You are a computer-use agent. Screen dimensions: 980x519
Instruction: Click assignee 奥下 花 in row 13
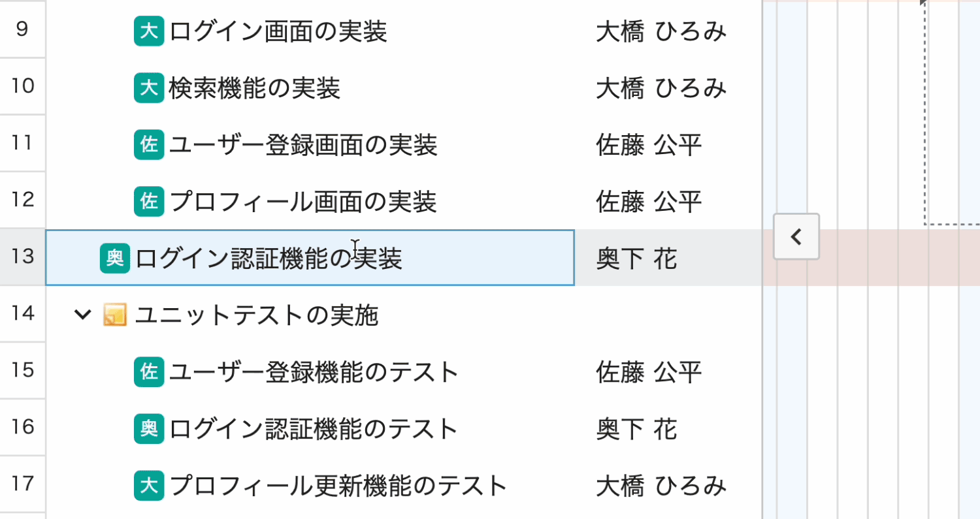636,259
